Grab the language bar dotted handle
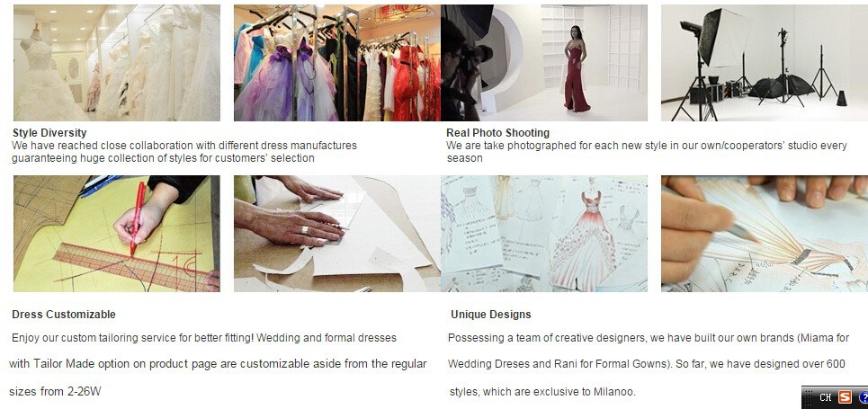Viewport: 868px width, 409px height. 809,396
